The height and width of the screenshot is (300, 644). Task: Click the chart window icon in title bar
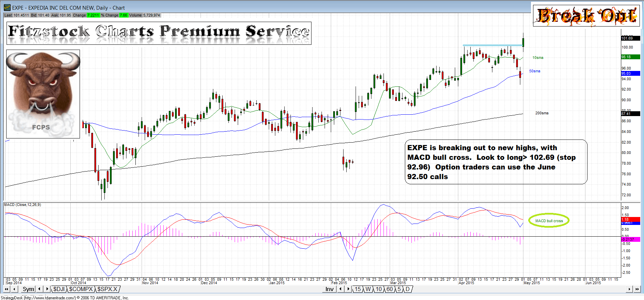(7, 8)
